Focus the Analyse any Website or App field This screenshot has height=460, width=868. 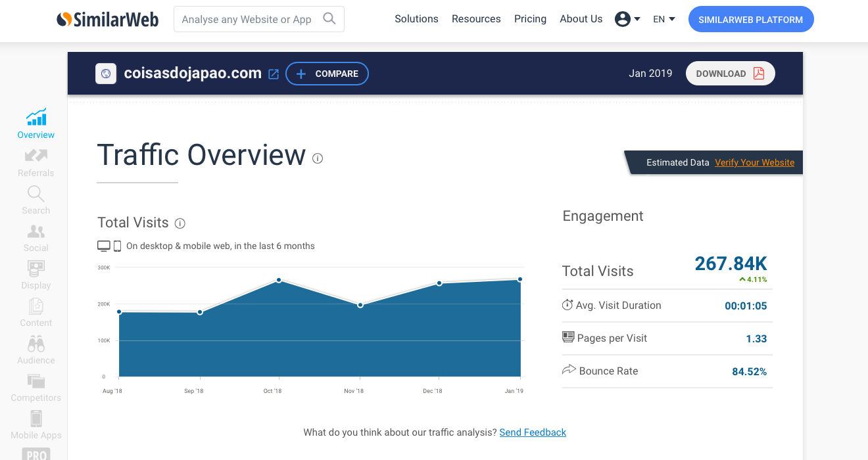pos(259,20)
